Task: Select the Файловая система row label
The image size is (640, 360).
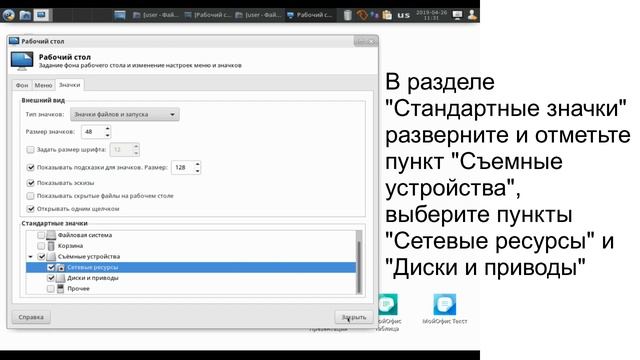Action: 85,235
